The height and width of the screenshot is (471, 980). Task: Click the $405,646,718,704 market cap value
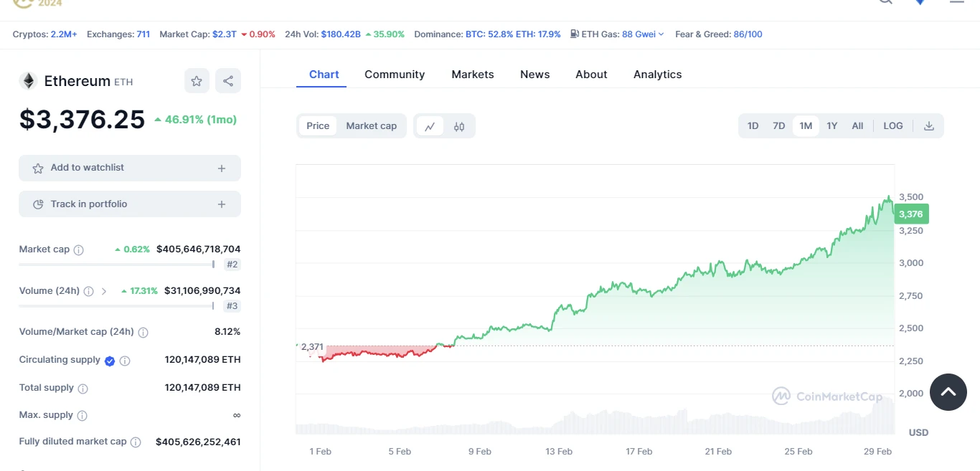point(199,249)
